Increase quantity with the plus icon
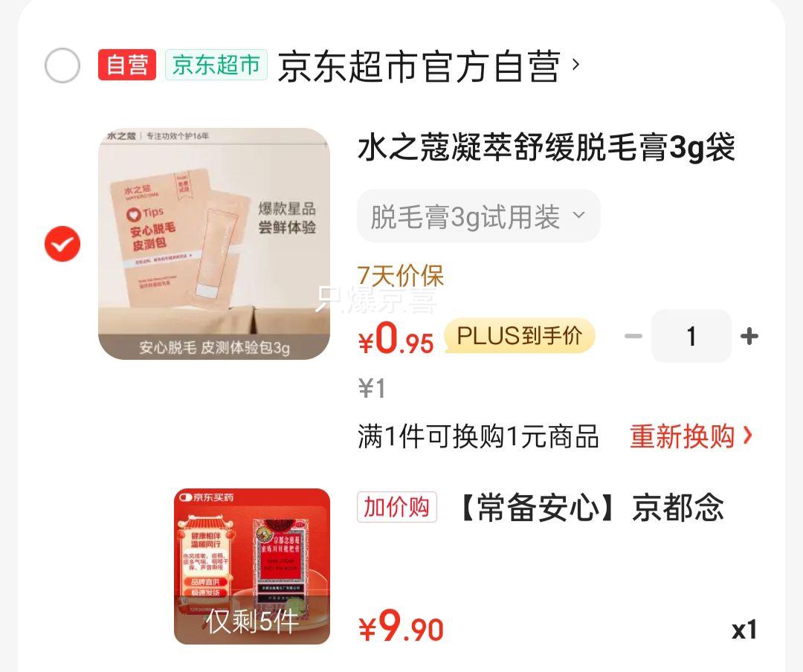 coord(749,336)
